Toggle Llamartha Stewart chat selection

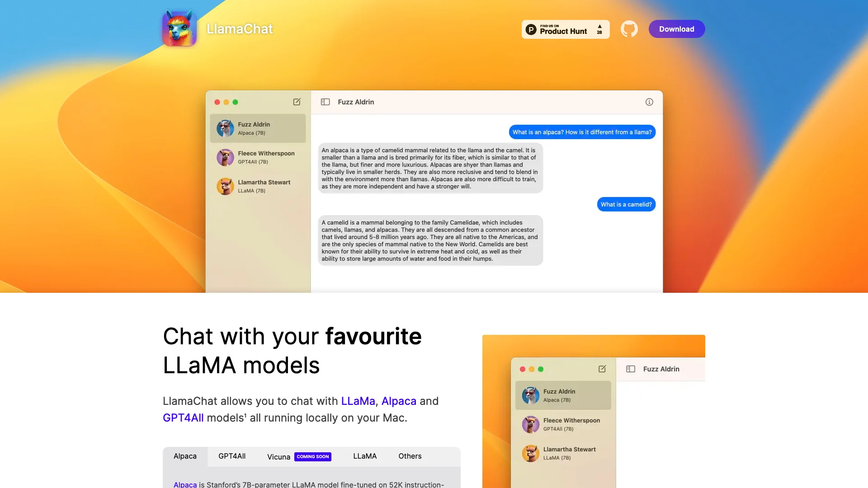[260, 187]
